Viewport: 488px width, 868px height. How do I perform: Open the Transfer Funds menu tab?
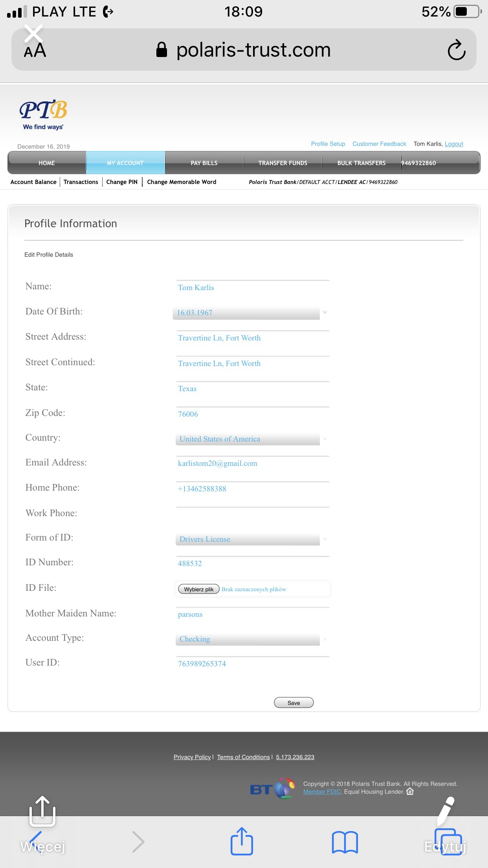(283, 163)
